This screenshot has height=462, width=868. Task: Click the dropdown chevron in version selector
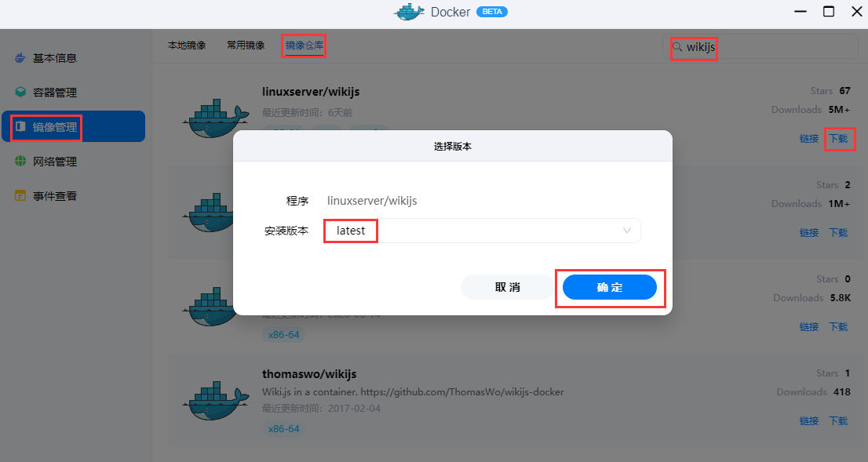pos(626,231)
